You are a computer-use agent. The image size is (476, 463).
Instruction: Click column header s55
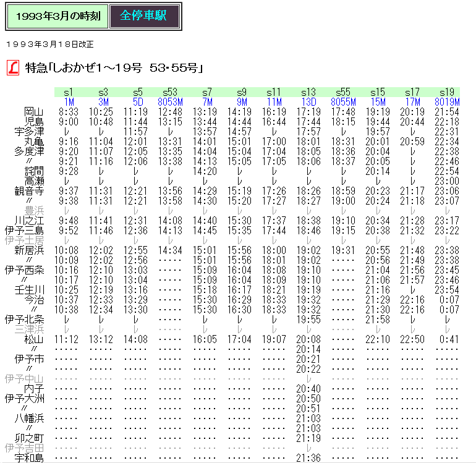tap(343, 92)
